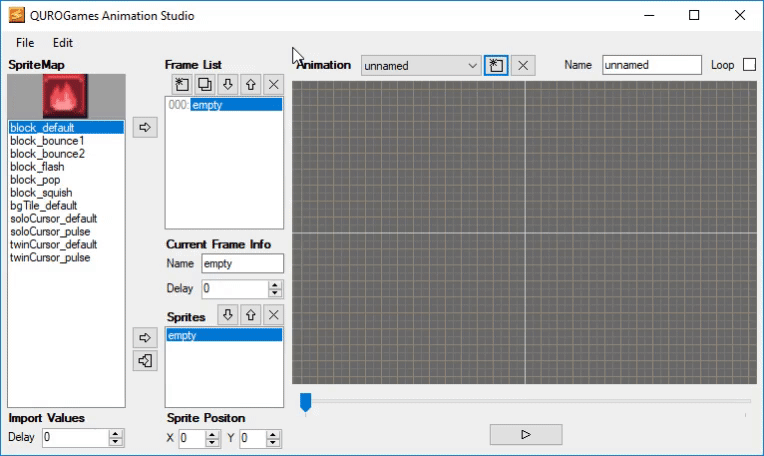764x456 pixels.
Task: Add a new frame in Frame List
Action: click(182, 84)
